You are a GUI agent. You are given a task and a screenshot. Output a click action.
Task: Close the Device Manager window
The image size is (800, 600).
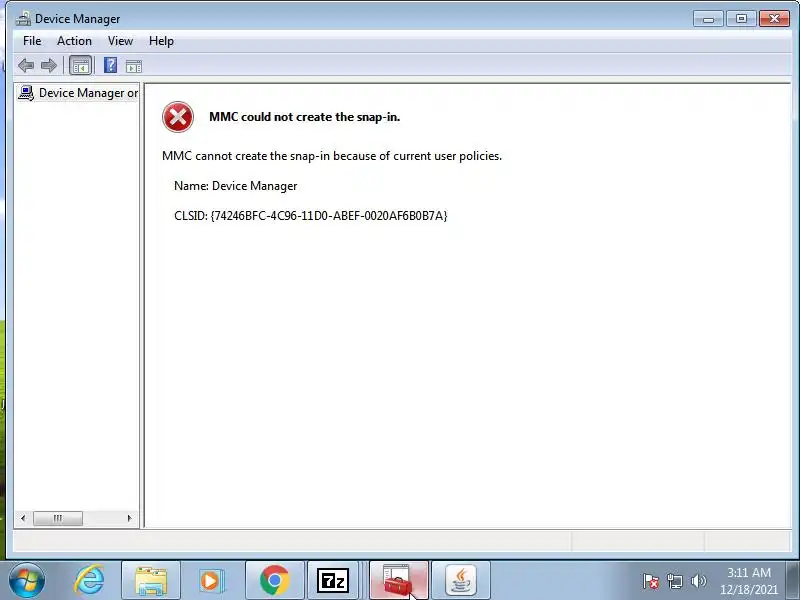(x=774, y=19)
